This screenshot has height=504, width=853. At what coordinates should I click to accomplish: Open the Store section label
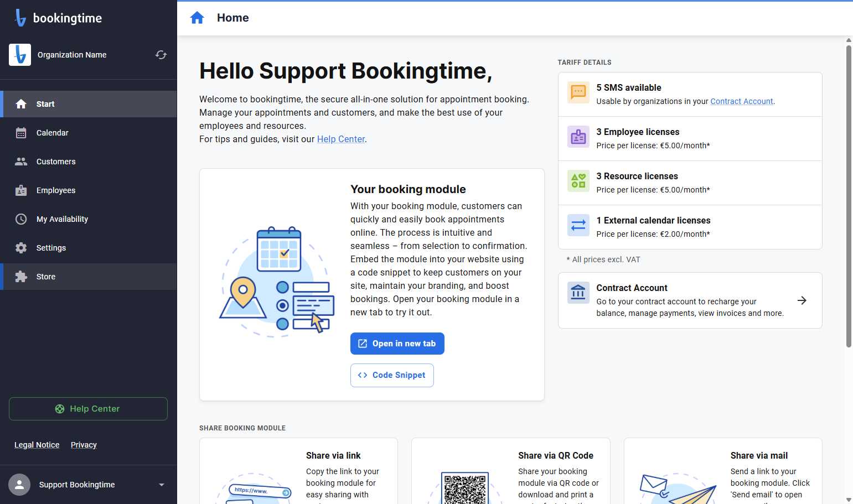[46, 277]
